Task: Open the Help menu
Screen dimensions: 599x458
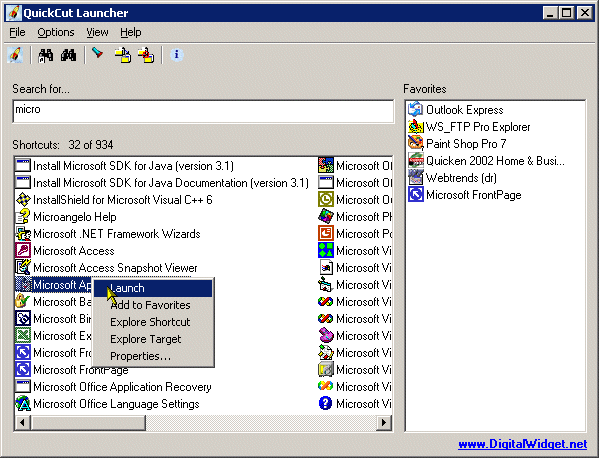Action: pos(131,32)
